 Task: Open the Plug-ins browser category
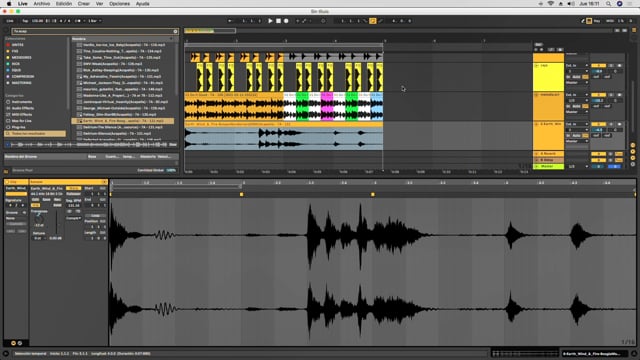(18, 127)
